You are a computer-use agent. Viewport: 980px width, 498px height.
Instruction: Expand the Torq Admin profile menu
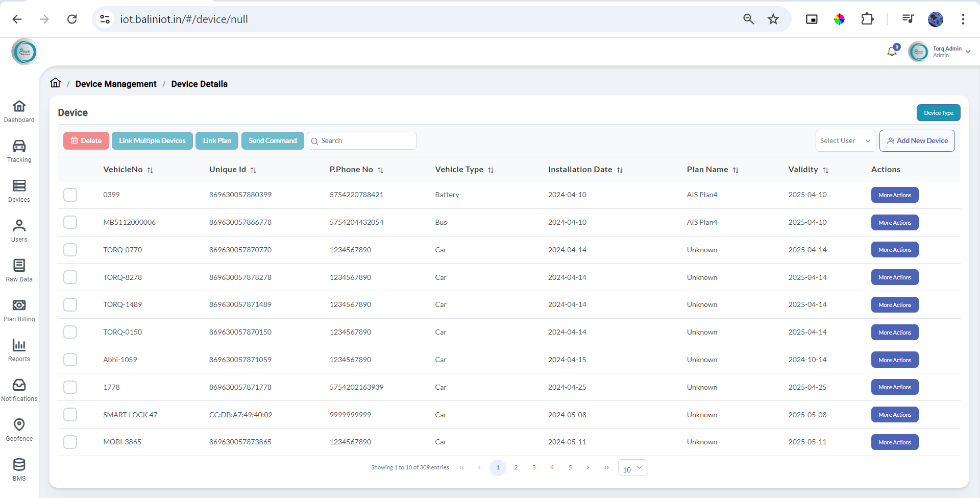[968, 52]
